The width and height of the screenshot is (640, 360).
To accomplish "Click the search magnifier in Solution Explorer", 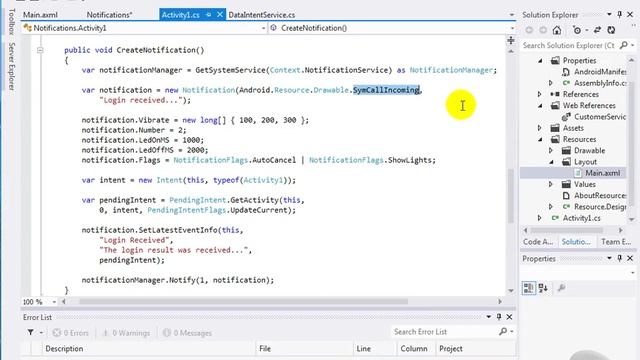I will pos(623,45).
